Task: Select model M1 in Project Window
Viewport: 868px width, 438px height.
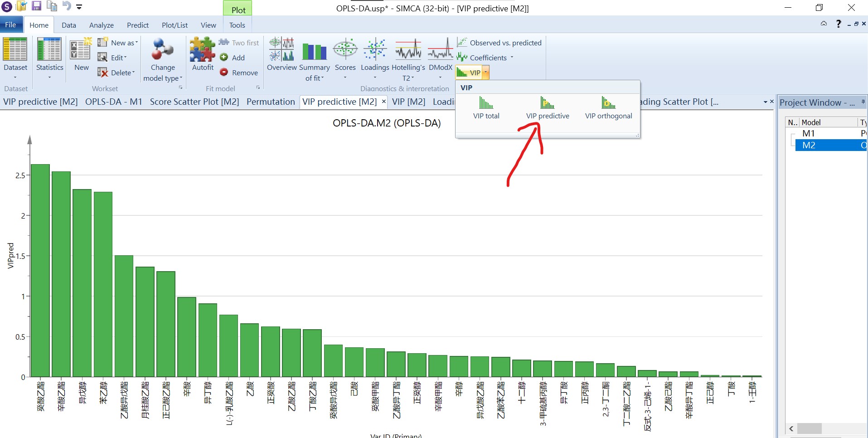Action: (808, 133)
